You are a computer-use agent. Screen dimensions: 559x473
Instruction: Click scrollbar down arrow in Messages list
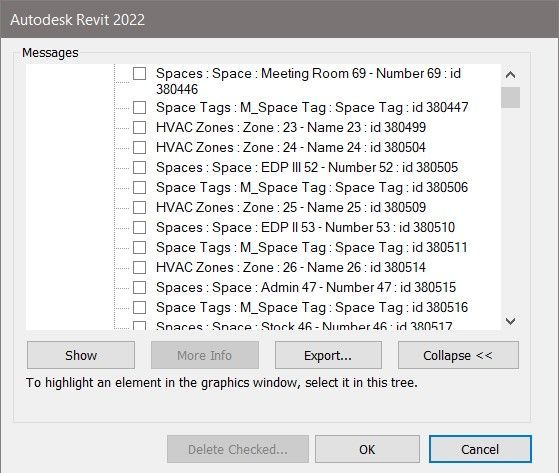pos(511,321)
